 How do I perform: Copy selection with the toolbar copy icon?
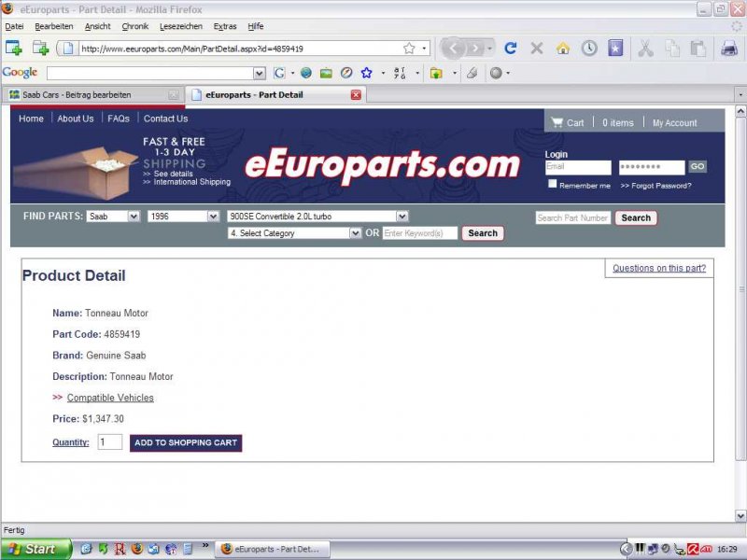(x=672, y=49)
